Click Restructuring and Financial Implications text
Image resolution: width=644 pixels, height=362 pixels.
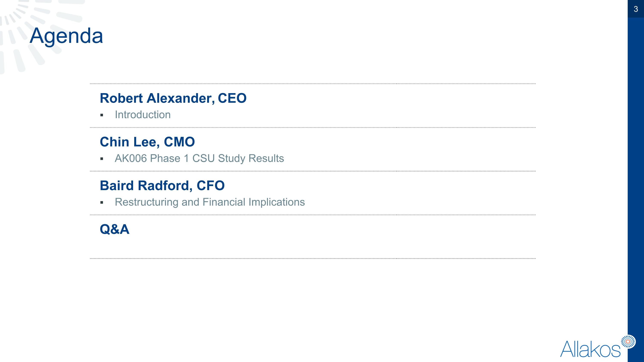click(x=210, y=202)
